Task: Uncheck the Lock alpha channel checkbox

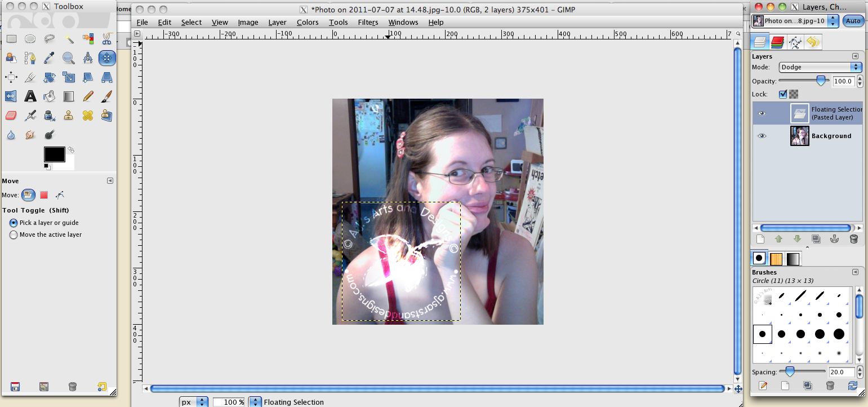Action: click(x=783, y=94)
